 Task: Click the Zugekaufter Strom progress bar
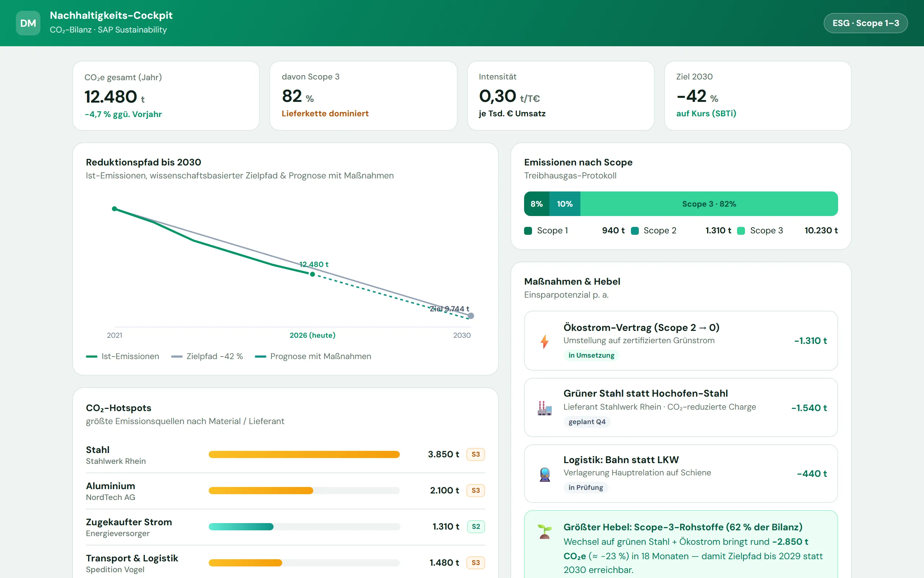point(304,527)
